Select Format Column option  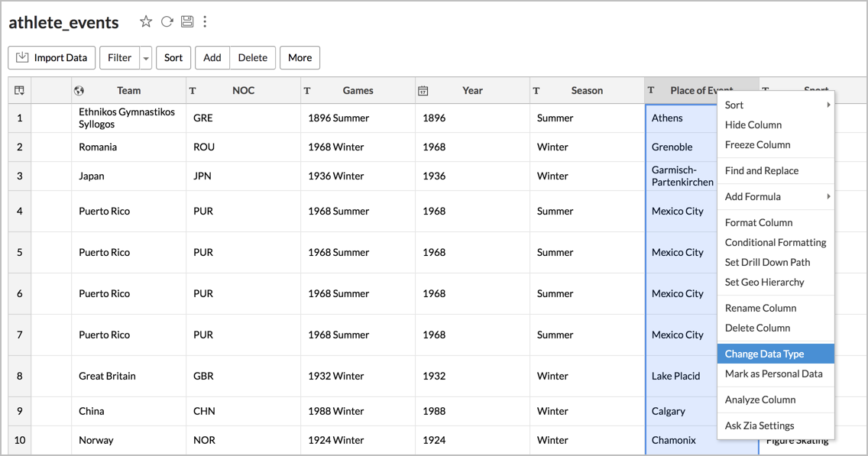[x=776, y=222]
